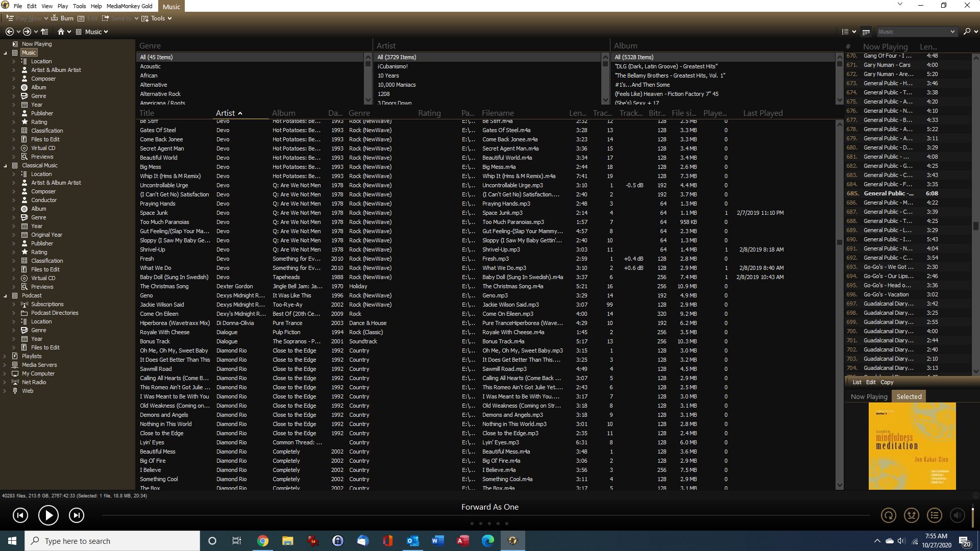The height and width of the screenshot is (551, 980).
Task: Toggle the column browser icon
Action: pyautogui.click(x=866, y=32)
